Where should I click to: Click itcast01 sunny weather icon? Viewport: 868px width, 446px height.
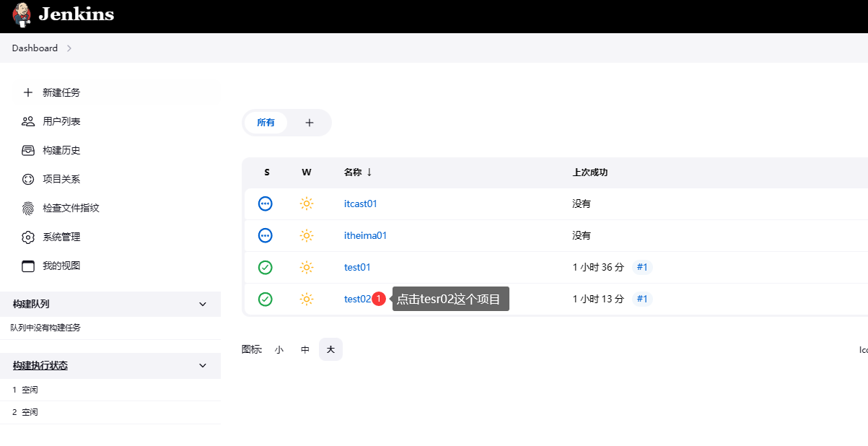click(307, 204)
